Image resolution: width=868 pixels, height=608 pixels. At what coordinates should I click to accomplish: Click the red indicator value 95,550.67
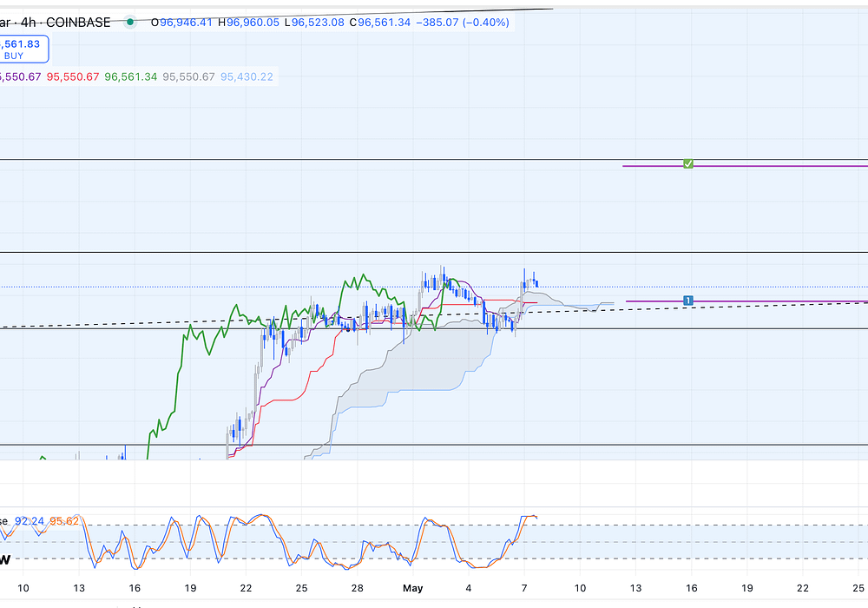(72, 77)
